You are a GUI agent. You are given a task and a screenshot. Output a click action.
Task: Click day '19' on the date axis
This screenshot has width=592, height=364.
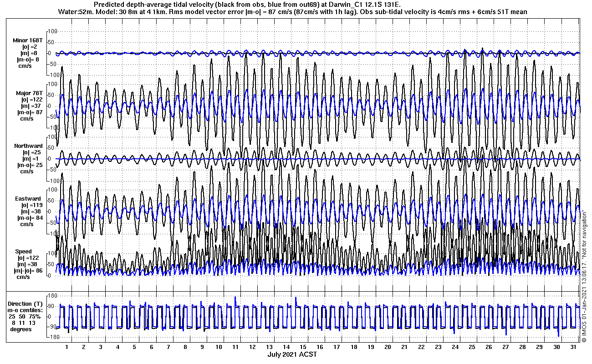coord(370,347)
